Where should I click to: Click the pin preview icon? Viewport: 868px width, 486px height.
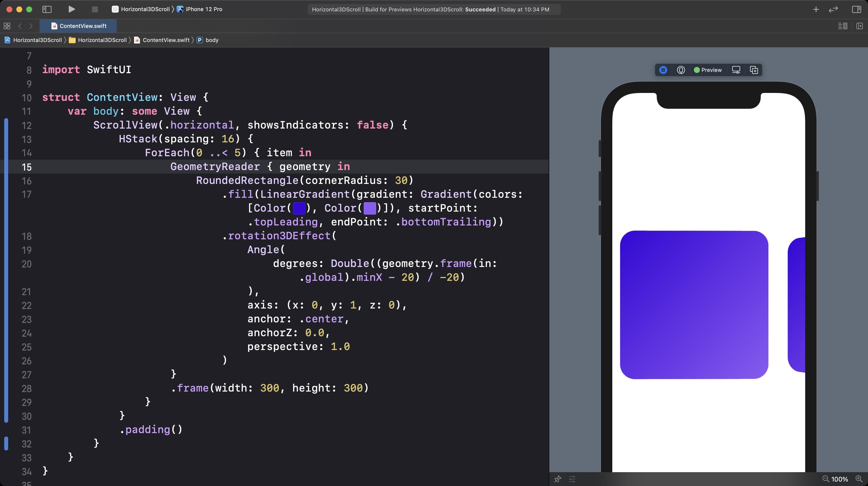coord(558,479)
